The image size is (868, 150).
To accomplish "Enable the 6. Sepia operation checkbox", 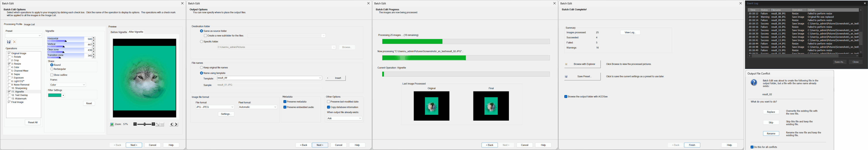I will pos(9,74).
